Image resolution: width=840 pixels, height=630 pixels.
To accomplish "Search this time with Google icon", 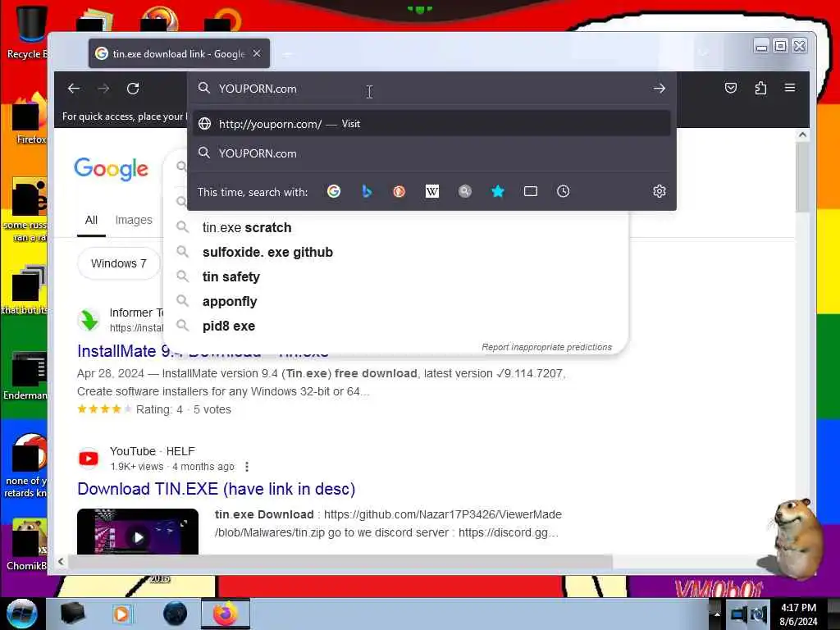I will [334, 191].
